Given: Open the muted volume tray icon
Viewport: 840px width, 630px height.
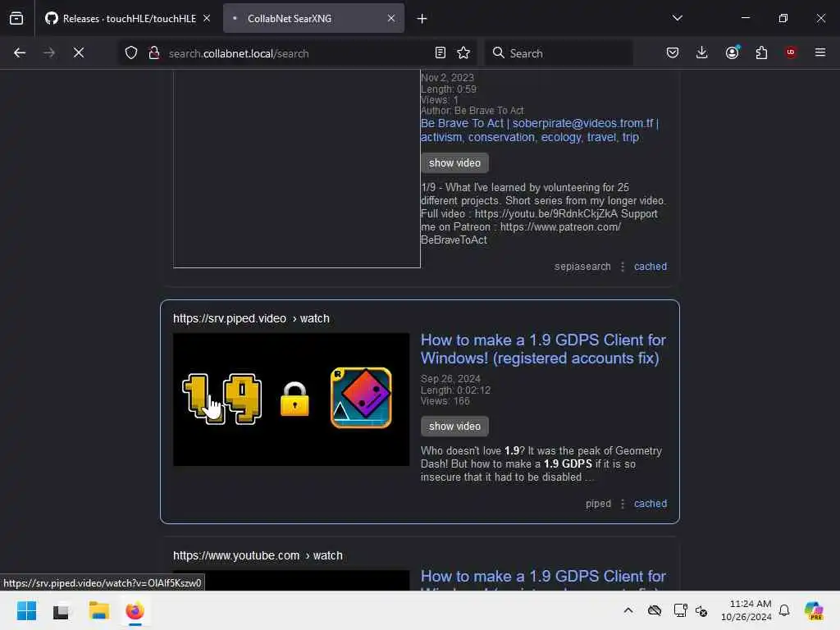Looking at the screenshot, I should (702, 610).
